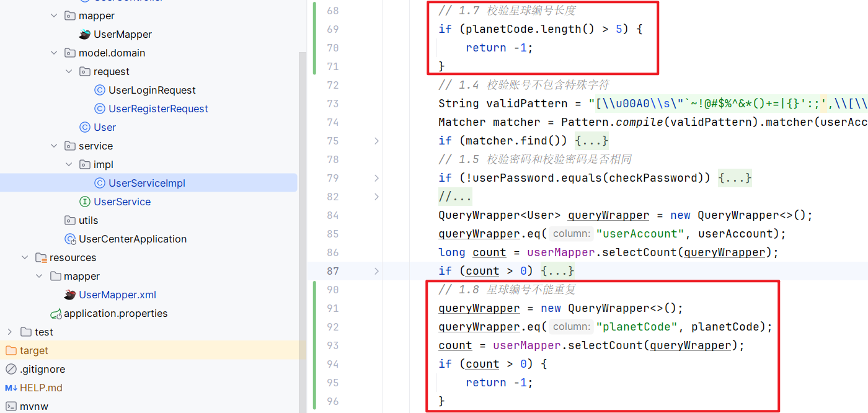Expand collapsed comment at line 82
The width and height of the screenshot is (868, 413).
tap(376, 197)
